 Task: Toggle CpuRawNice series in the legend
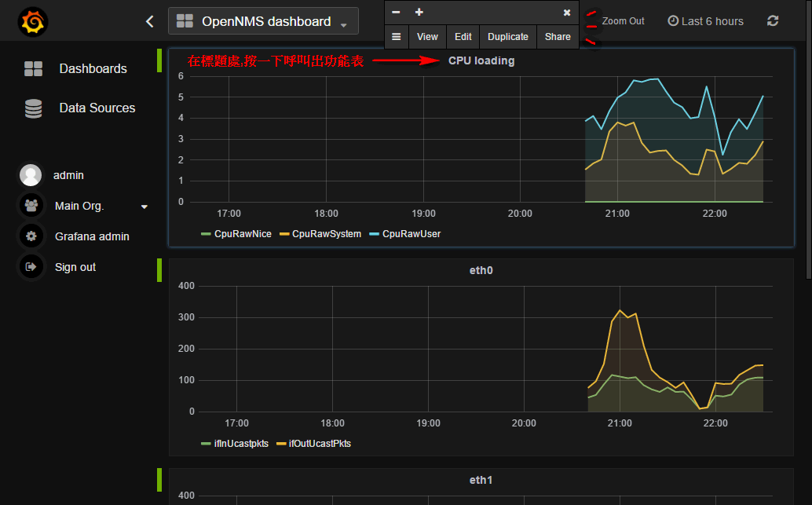click(243, 233)
